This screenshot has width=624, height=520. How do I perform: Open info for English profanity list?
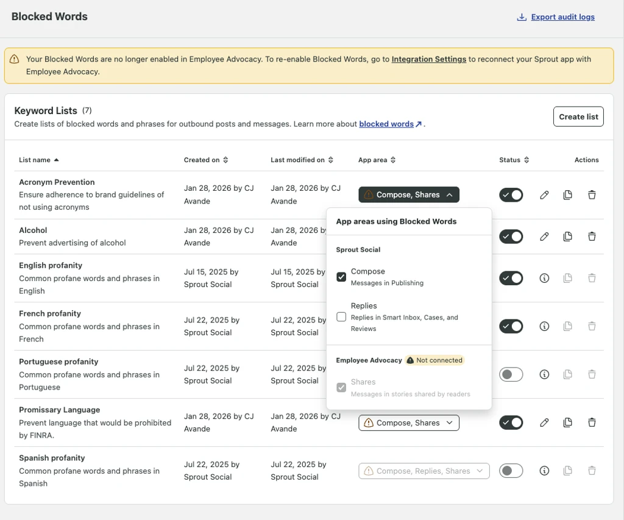pyautogui.click(x=544, y=278)
